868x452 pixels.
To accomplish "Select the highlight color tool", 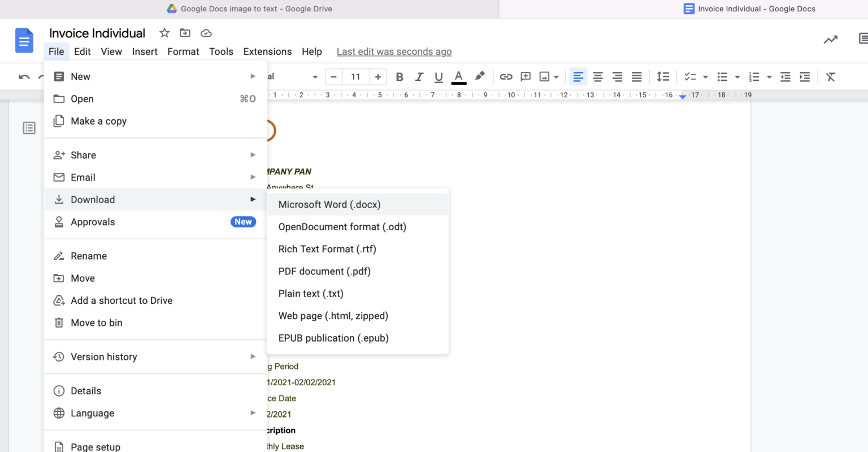I will click(x=480, y=76).
